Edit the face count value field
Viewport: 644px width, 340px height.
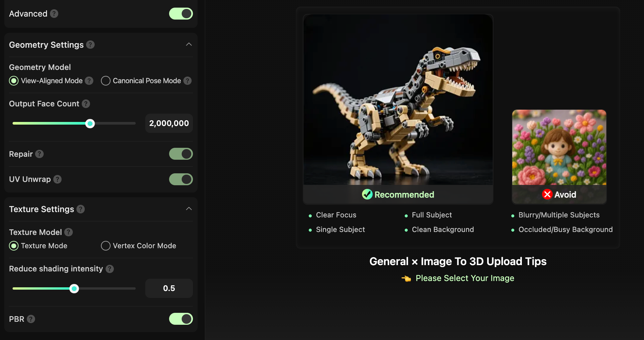click(169, 123)
